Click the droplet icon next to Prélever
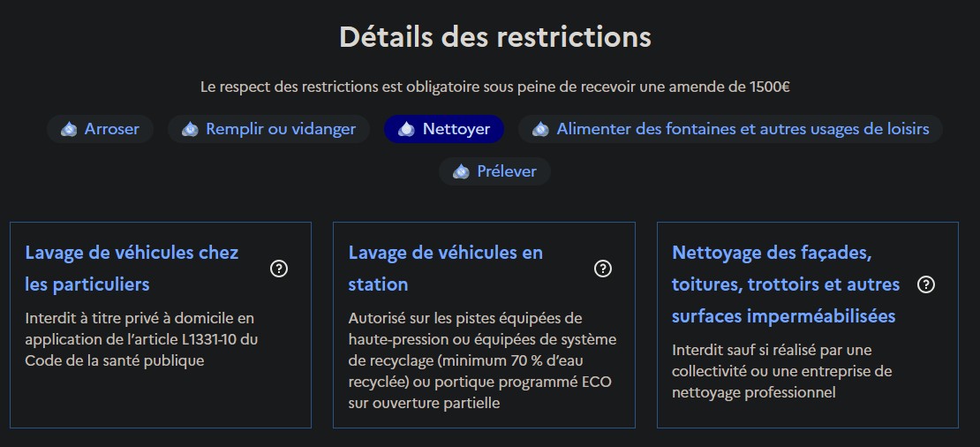The width and height of the screenshot is (980, 447). tap(461, 171)
